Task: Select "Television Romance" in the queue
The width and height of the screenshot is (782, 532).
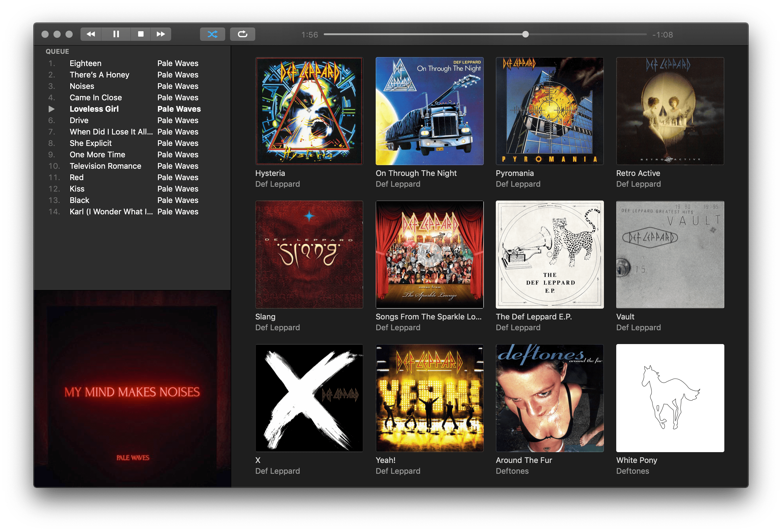Action: pos(105,166)
